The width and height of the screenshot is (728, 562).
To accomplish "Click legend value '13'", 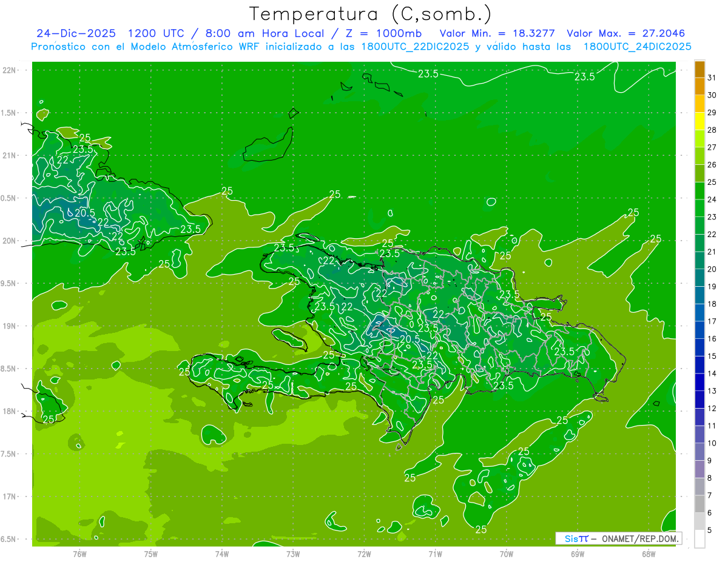I will [712, 390].
